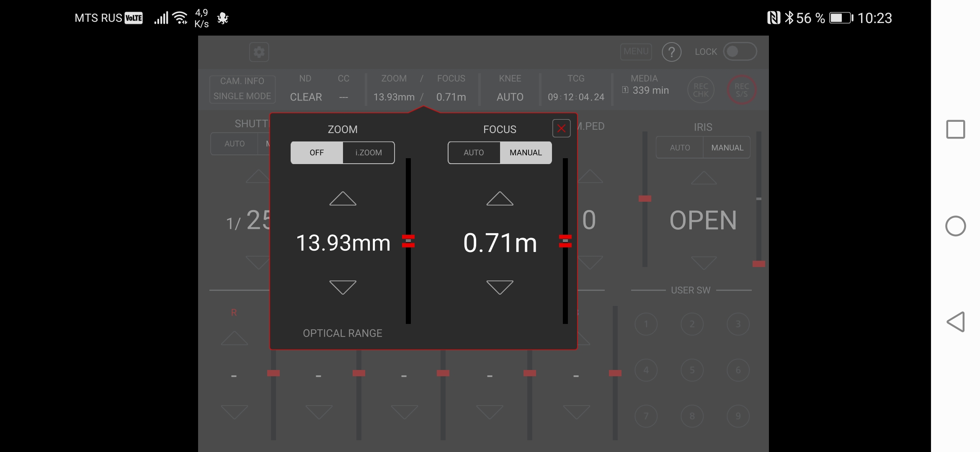Screen dimensions: 980x452
Task: Set zoom mode to i.ZOOM
Action: click(x=369, y=153)
